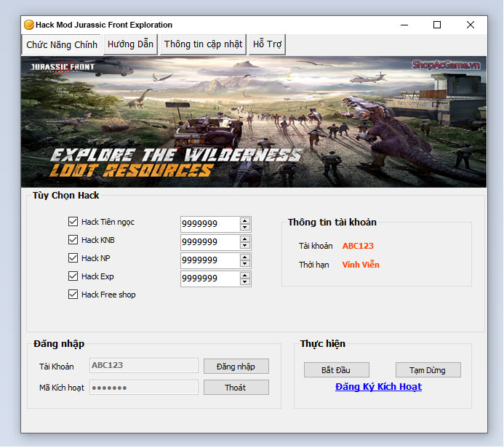This screenshot has width=504, height=448.
Task: Click the Hack Exp number field
Action: 210,279
